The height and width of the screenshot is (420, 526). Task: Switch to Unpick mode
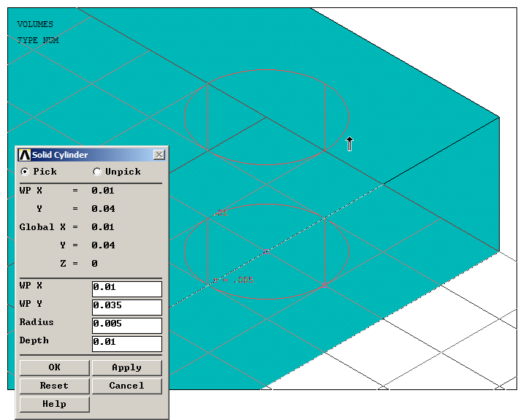97,172
